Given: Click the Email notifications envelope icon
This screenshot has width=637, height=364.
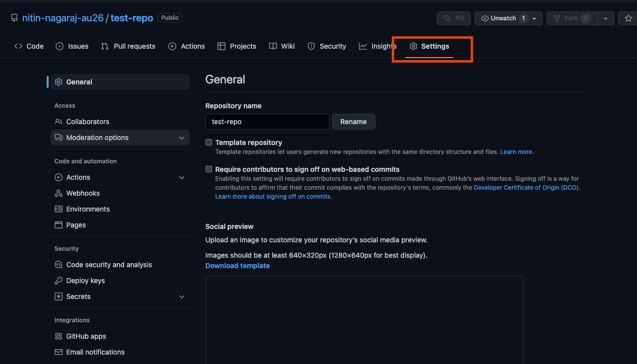Looking at the screenshot, I should 59,352.
